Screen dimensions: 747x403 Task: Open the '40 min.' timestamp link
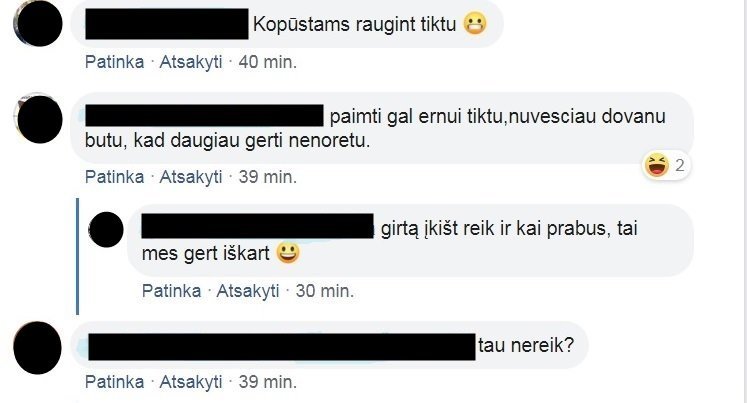tap(268, 62)
